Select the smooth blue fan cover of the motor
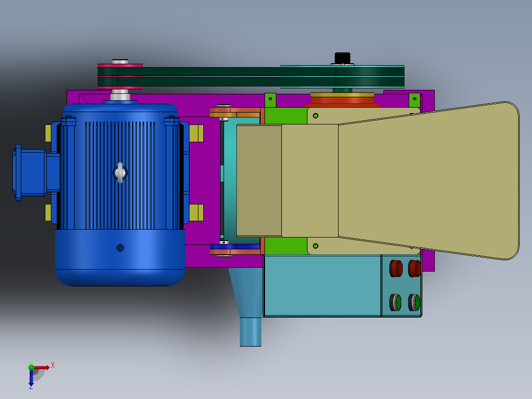This screenshot has height=399, width=532. point(120,257)
